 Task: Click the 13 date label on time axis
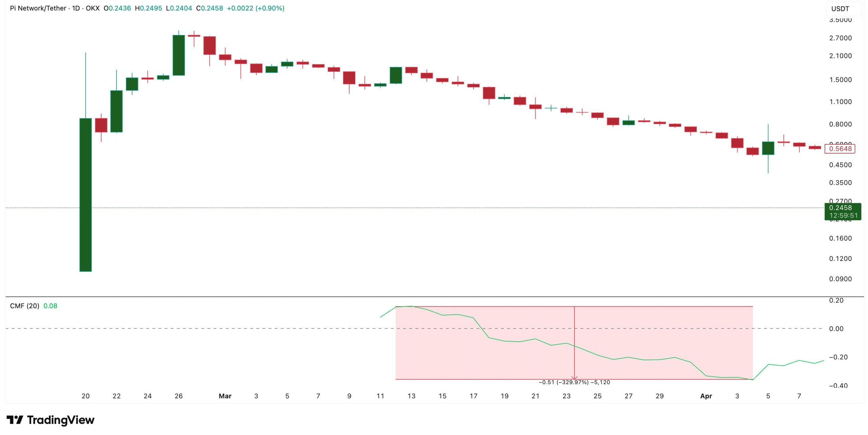pyautogui.click(x=411, y=396)
